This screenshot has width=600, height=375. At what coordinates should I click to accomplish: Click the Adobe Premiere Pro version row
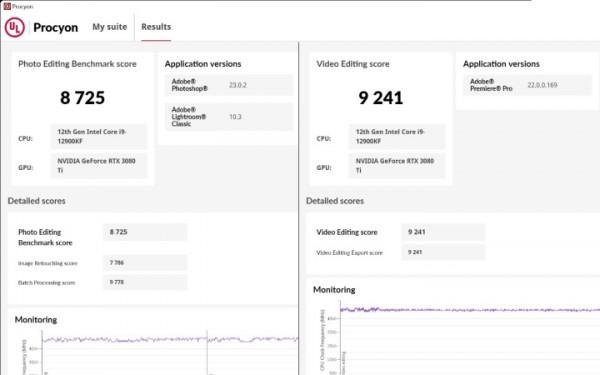click(x=527, y=85)
